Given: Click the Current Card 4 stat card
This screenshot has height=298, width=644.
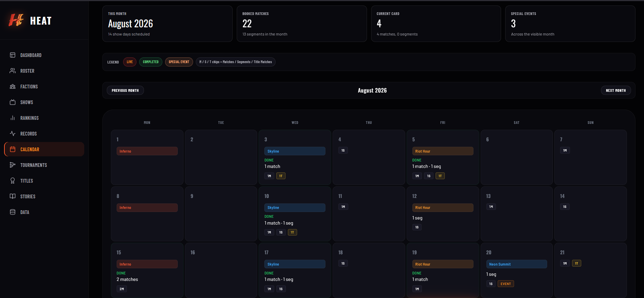Looking at the screenshot, I should 436,24.
